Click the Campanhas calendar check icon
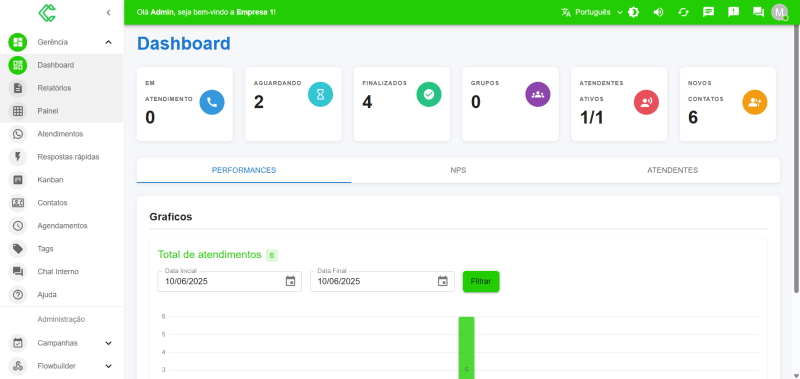The height and width of the screenshot is (379, 800). click(x=18, y=343)
